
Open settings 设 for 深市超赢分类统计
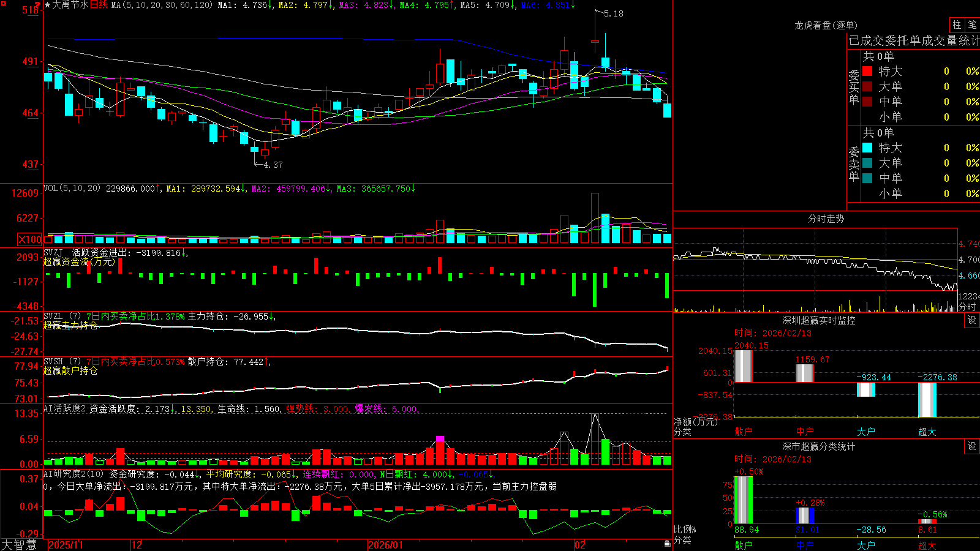tap(972, 446)
